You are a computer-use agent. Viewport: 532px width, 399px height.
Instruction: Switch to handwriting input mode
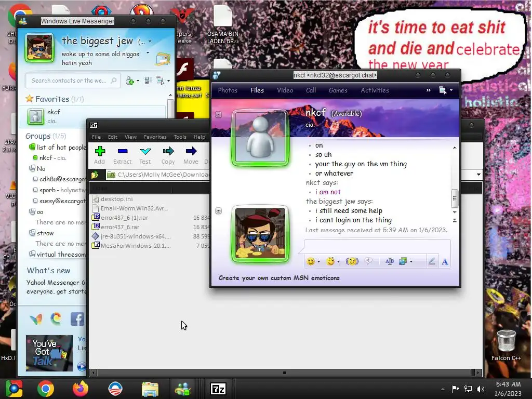coord(432,261)
